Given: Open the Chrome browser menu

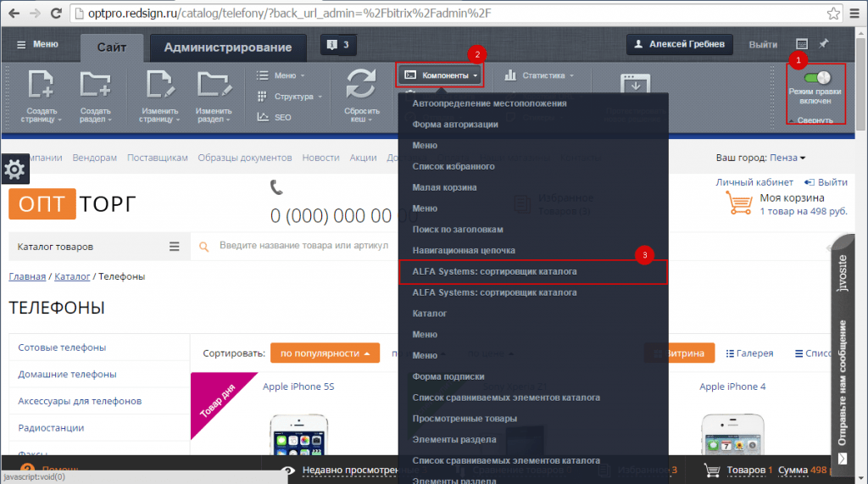Looking at the screenshot, I should (854, 14).
